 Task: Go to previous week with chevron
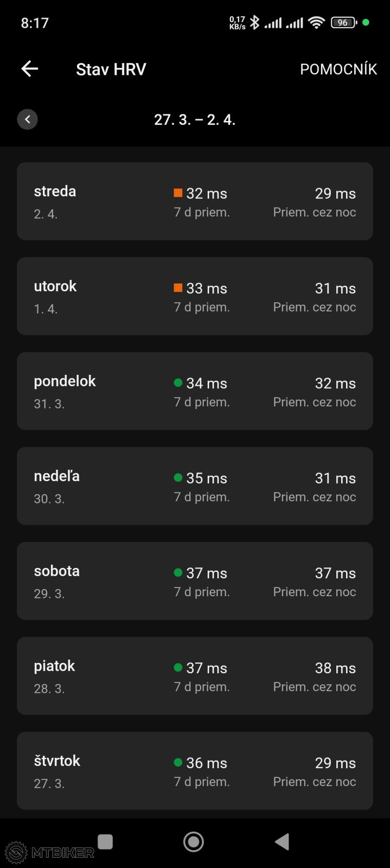click(x=28, y=119)
